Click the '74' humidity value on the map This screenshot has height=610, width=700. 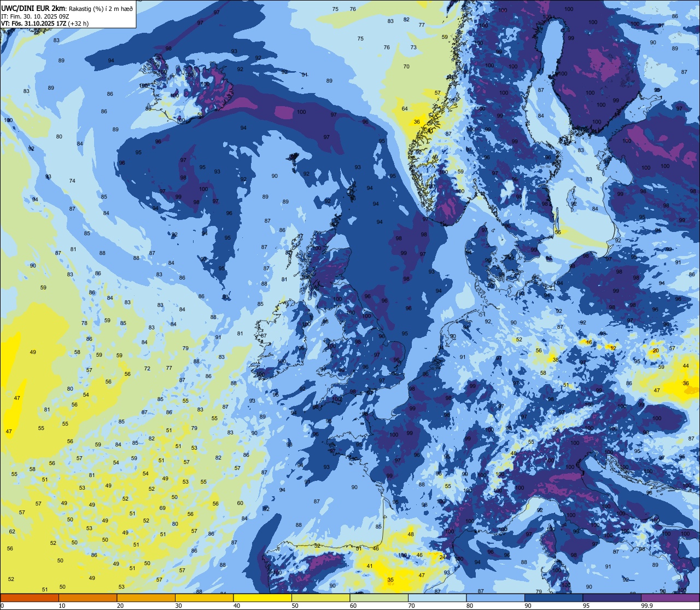pyautogui.click(x=72, y=181)
